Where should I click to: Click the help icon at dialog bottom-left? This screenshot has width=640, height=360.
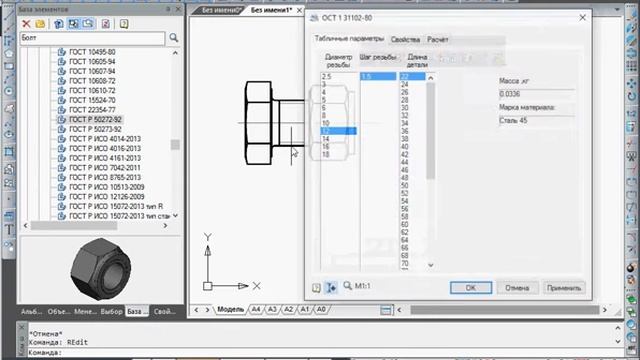tap(316, 288)
